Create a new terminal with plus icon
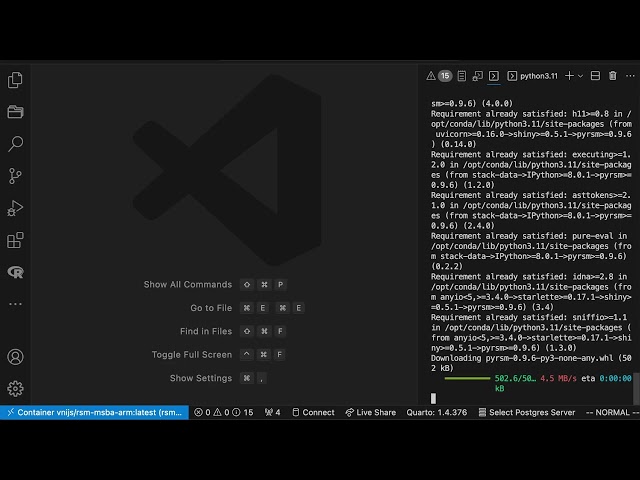 click(x=569, y=76)
